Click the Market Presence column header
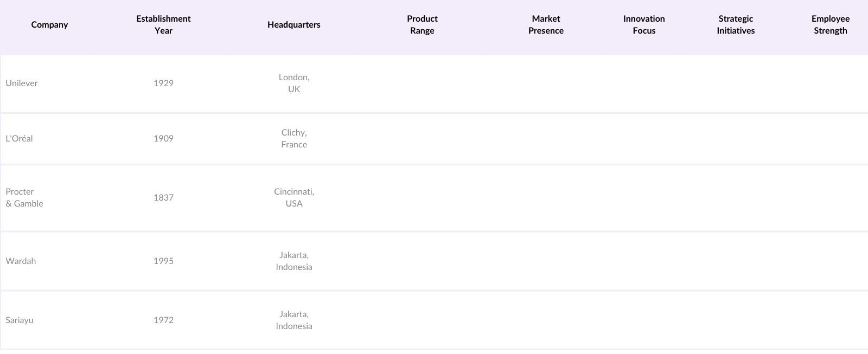Image resolution: width=868 pixels, height=354 pixels. coord(546,25)
